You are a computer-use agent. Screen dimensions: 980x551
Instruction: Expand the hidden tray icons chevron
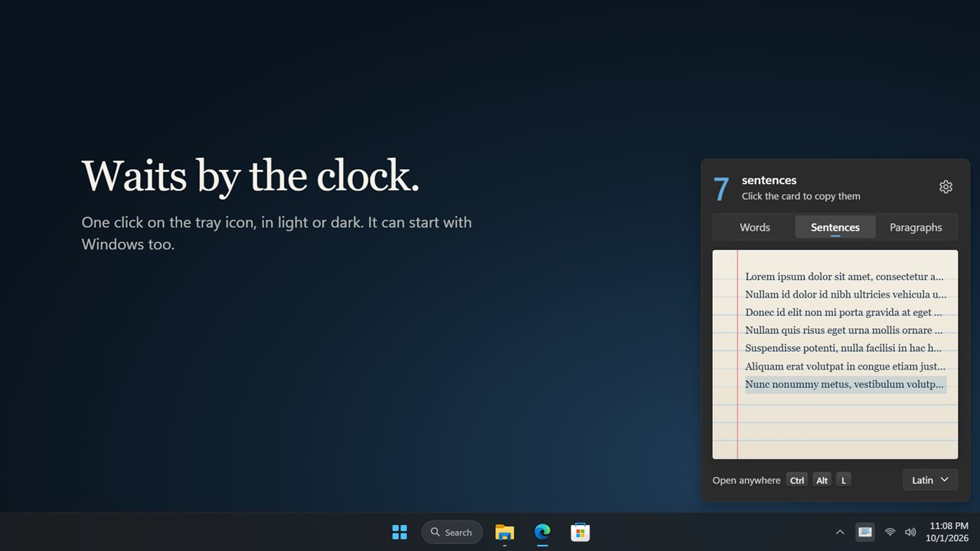840,532
